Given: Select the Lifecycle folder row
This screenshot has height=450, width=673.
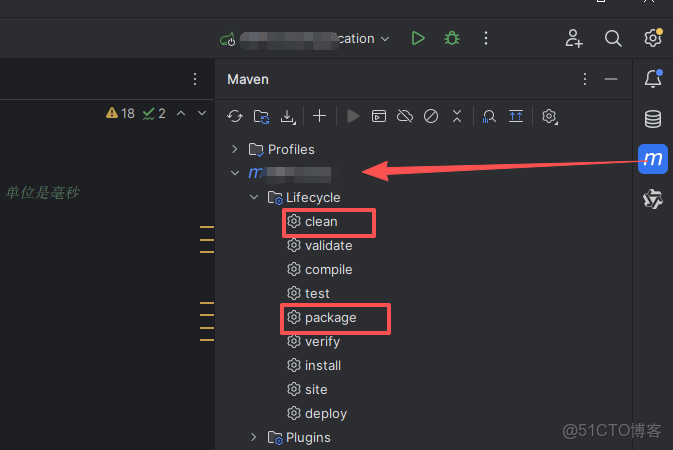Looking at the screenshot, I should tap(304, 198).
